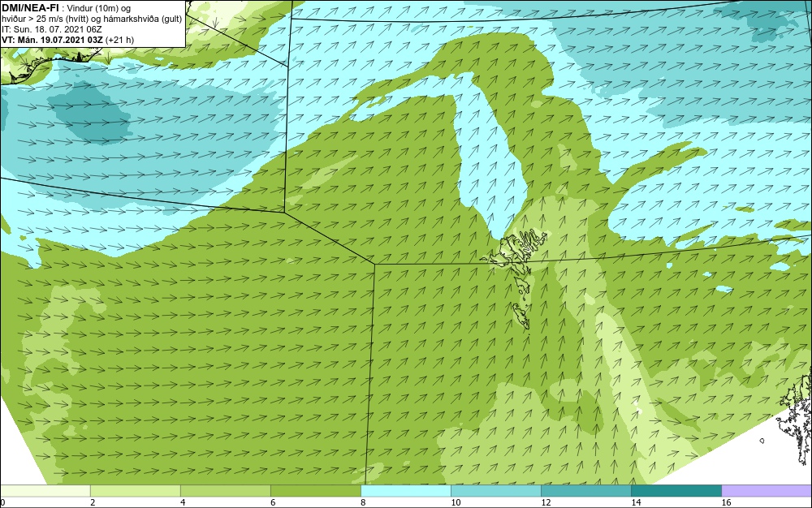Click the 0-2 m/s palest legend swatch
812x508 pixels.
(x=45, y=491)
